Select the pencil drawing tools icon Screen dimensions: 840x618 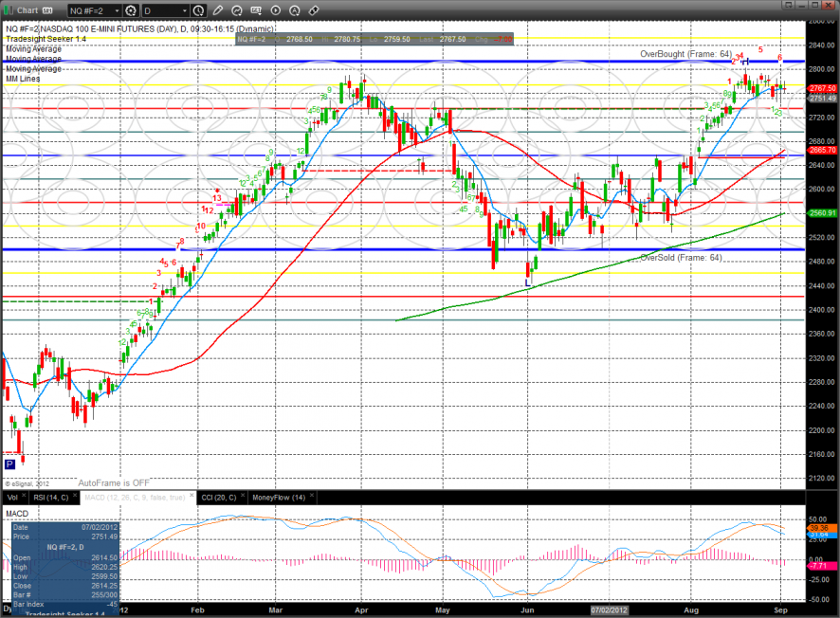coord(217,10)
